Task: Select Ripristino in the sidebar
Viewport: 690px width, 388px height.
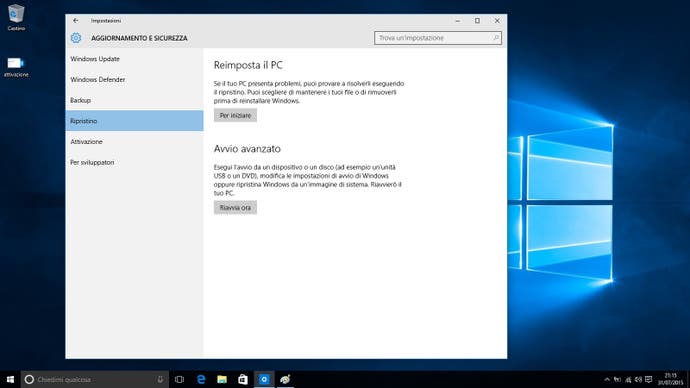Action: (134, 121)
